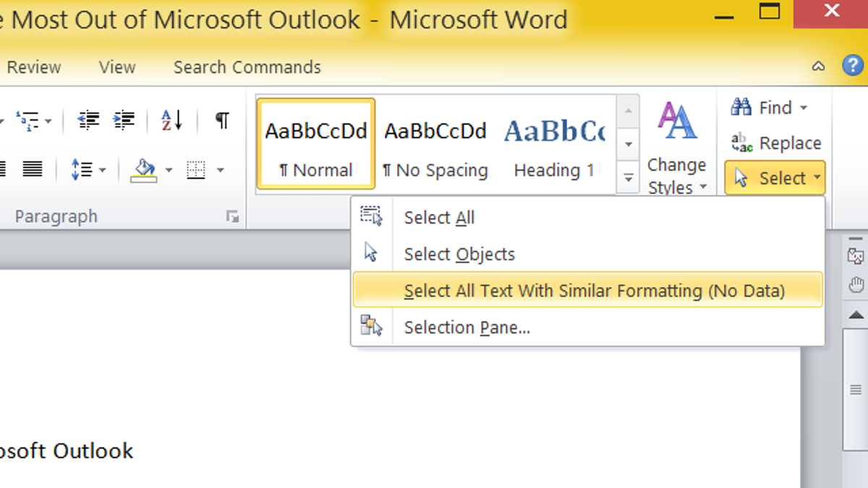Click the split-box handle above the scrollbar icons
This screenshot has width=868, height=488.
857,239
